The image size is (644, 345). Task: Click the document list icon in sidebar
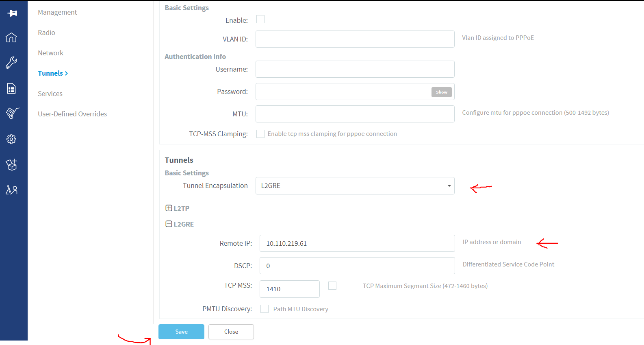(x=11, y=88)
